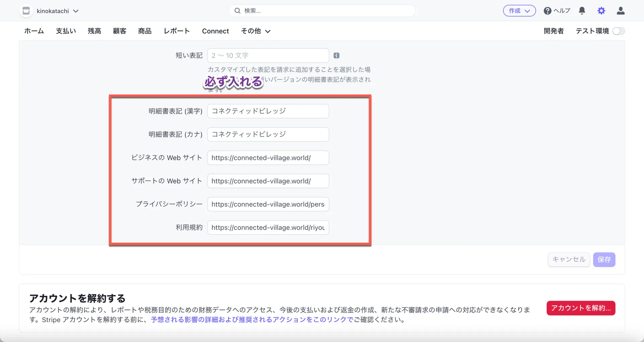Click the help question mark icon
This screenshot has height=342, width=644.
pos(547,11)
